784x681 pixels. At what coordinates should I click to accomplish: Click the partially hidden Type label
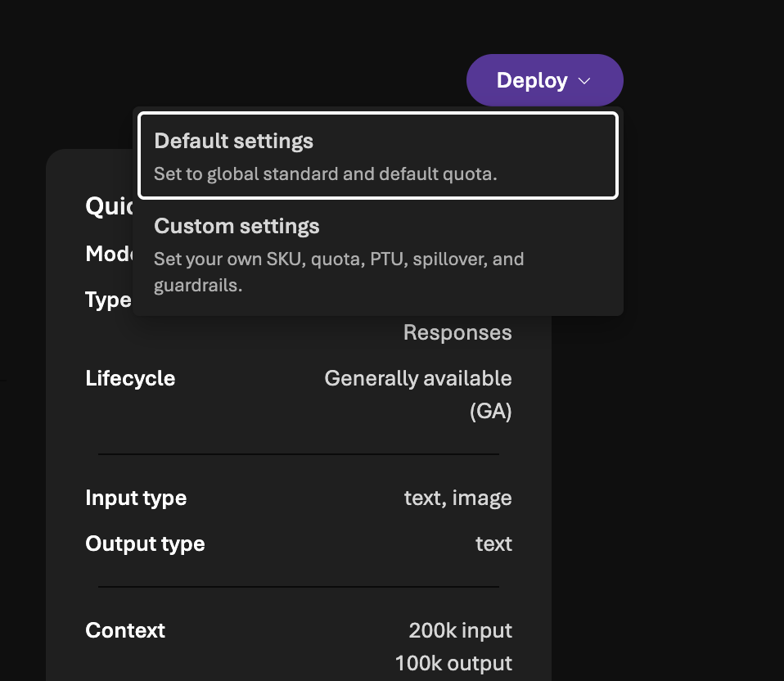pos(108,300)
